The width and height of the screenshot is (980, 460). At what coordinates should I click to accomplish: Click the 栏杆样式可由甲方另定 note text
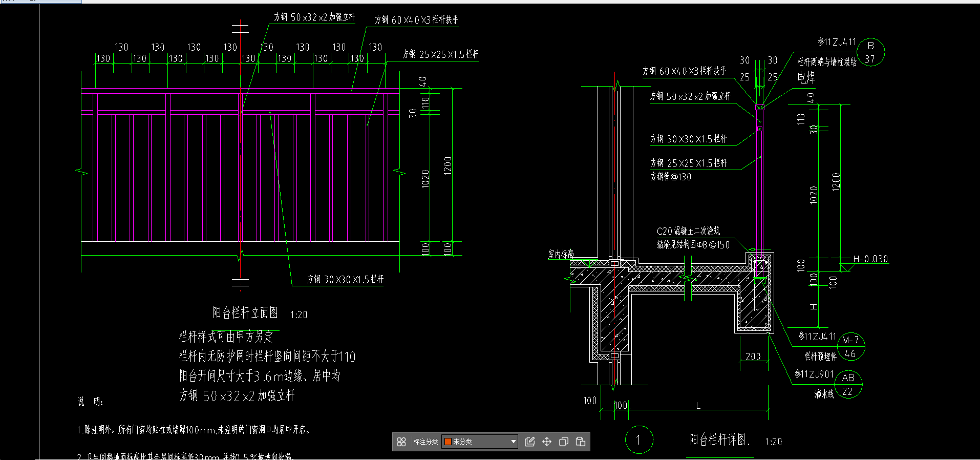pos(226,337)
